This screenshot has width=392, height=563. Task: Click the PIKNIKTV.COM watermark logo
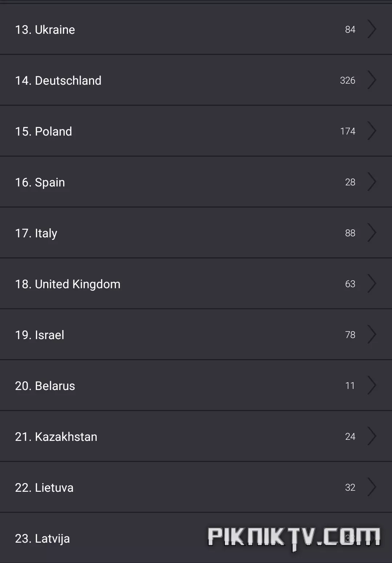click(x=294, y=538)
